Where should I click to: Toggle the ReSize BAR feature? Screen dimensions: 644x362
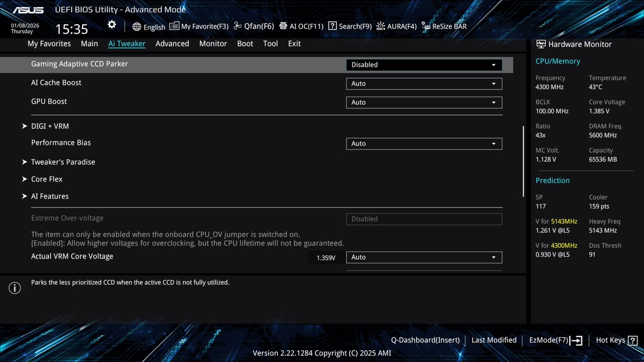tap(443, 26)
